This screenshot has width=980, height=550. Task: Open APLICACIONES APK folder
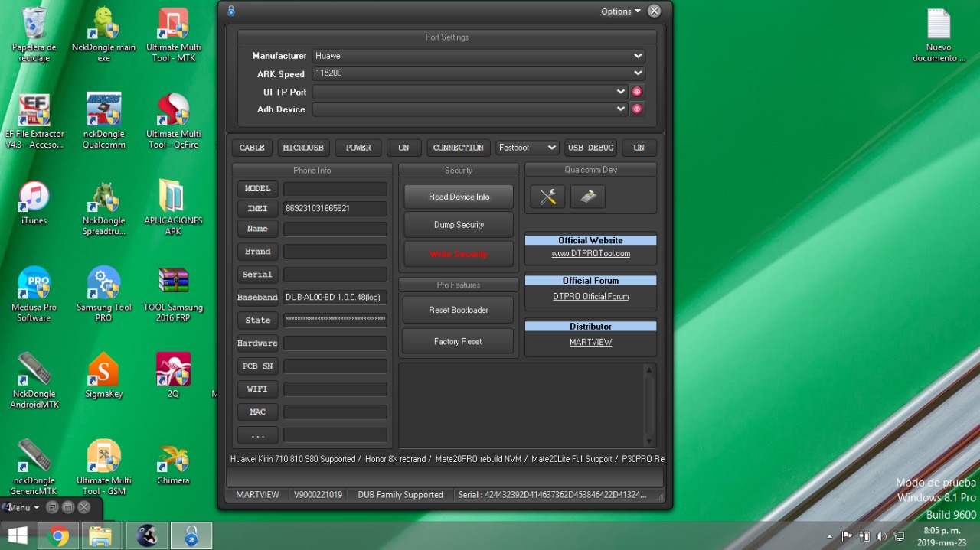coord(173,208)
